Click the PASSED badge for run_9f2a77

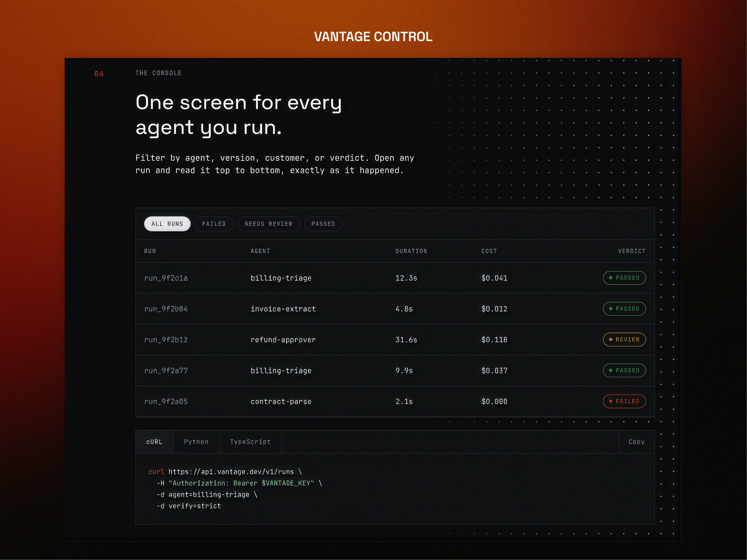click(624, 370)
